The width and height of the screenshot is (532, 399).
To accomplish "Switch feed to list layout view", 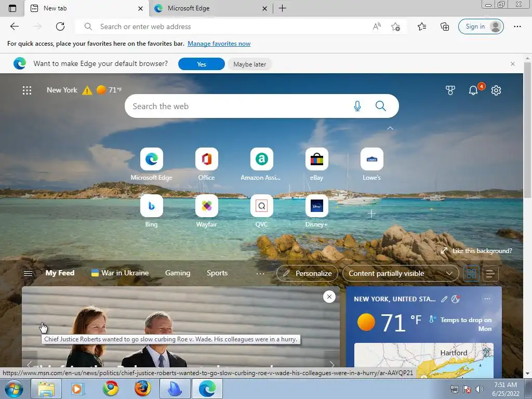I will [x=490, y=273].
